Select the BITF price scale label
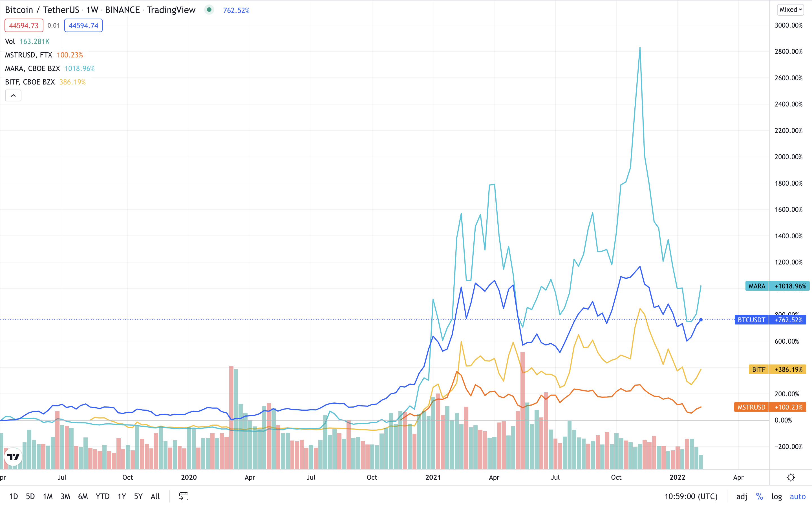This screenshot has height=507, width=812. [x=758, y=369]
